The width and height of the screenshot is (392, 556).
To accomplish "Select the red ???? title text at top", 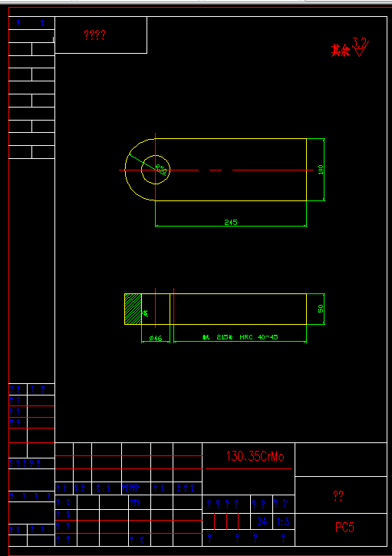I will tap(95, 35).
